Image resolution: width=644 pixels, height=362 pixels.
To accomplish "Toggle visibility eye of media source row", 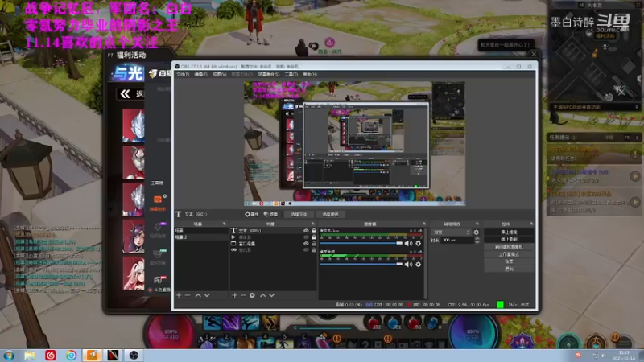I will pos(306,237).
